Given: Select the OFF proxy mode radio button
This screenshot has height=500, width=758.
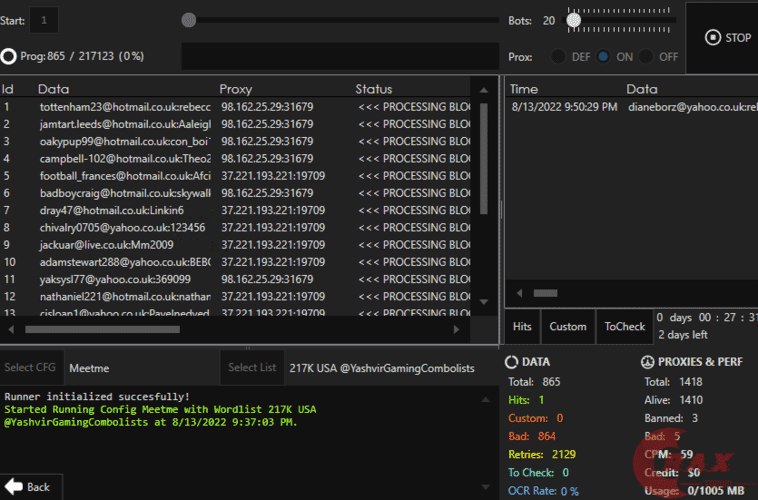Looking at the screenshot, I should click(x=647, y=57).
